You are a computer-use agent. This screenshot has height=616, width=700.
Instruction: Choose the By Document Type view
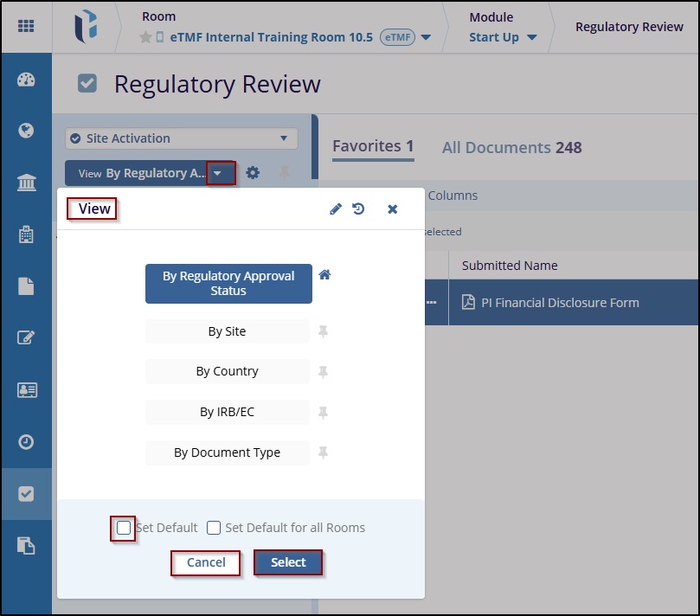(228, 452)
